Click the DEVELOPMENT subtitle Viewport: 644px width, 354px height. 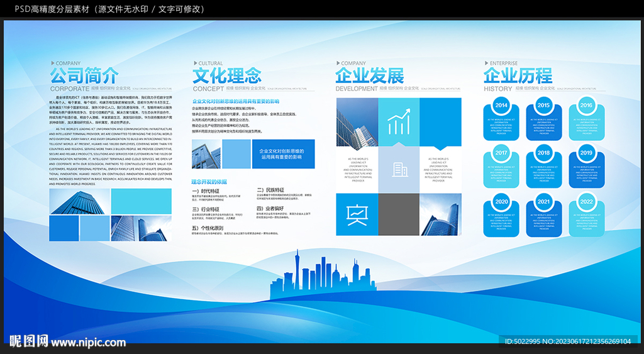357,89
